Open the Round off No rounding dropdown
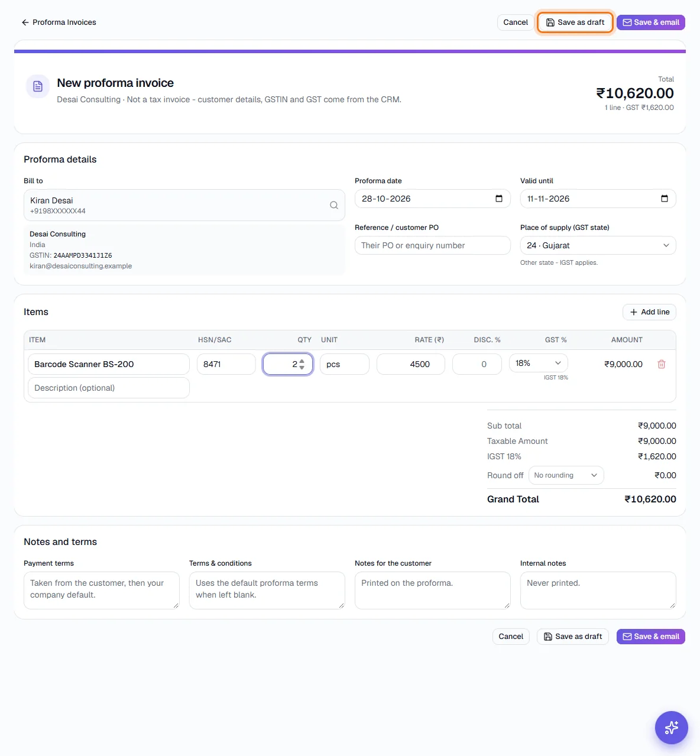The width and height of the screenshot is (700, 756). pyautogui.click(x=566, y=475)
